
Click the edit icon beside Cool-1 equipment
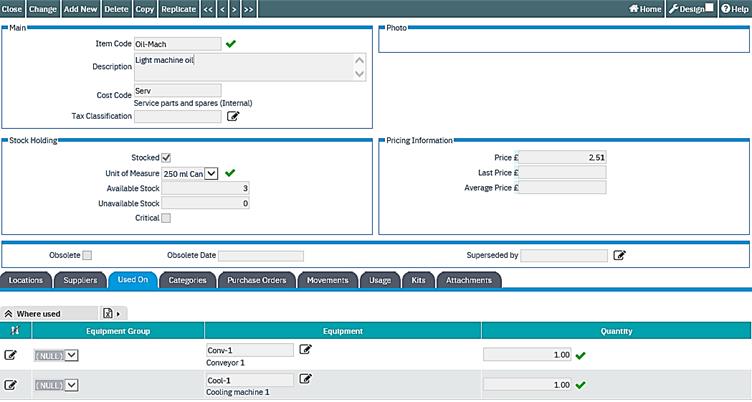pyautogui.click(x=306, y=379)
